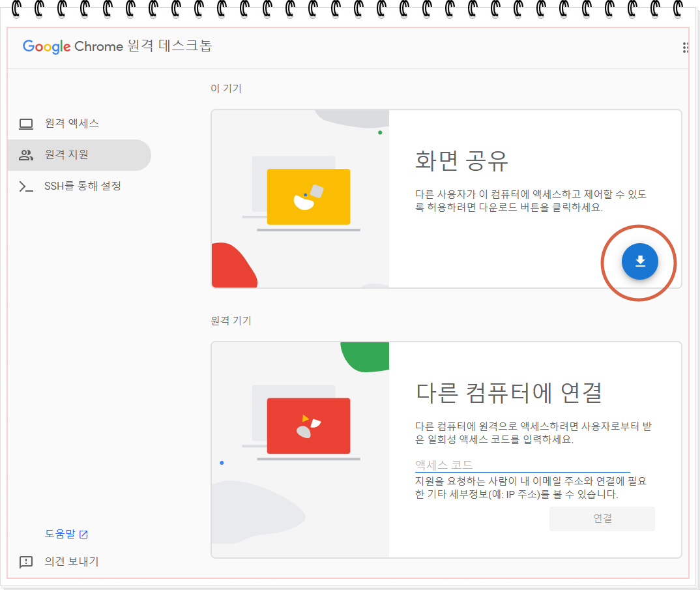This screenshot has width=700, height=590.
Task: Click the people icon next to 원격 지원
Action: point(26,155)
